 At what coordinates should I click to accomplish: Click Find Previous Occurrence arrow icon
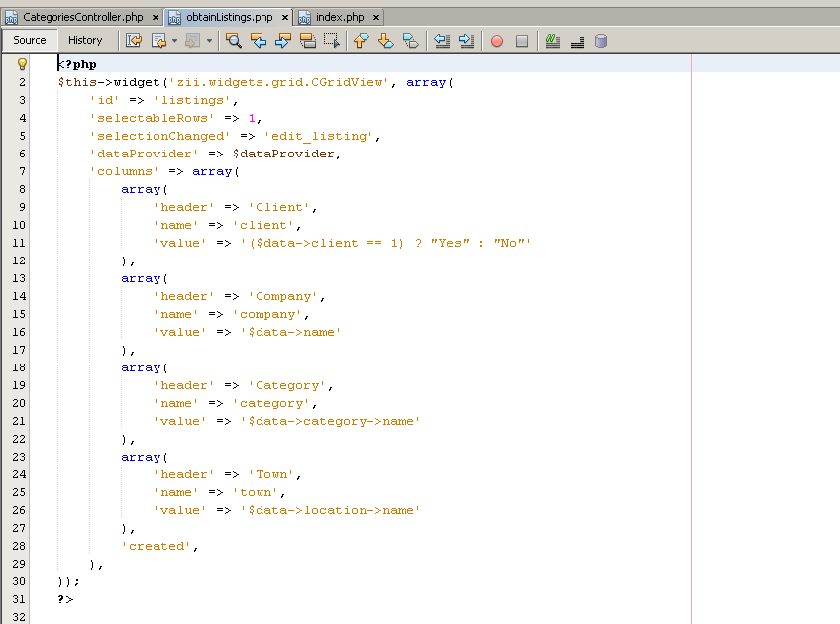pyautogui.click(x=259, y=41)
